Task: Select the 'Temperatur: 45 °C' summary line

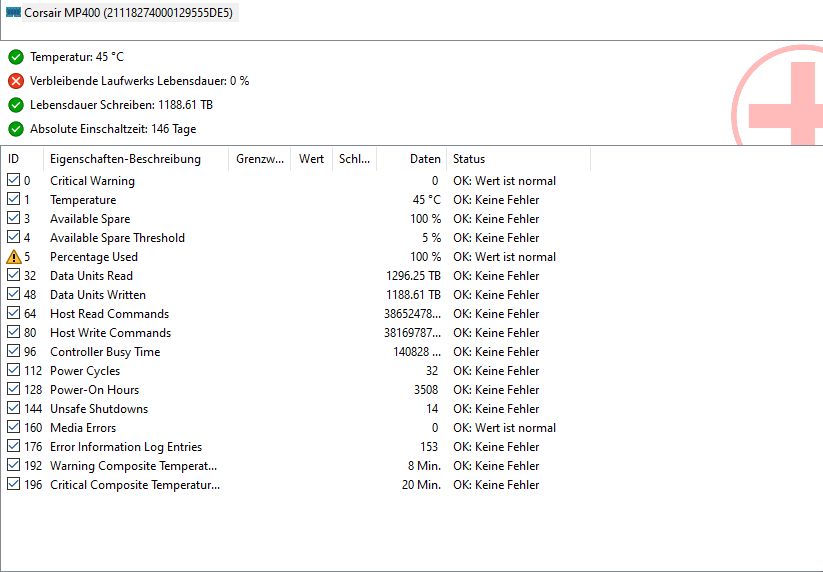Action: pos(77,57)
